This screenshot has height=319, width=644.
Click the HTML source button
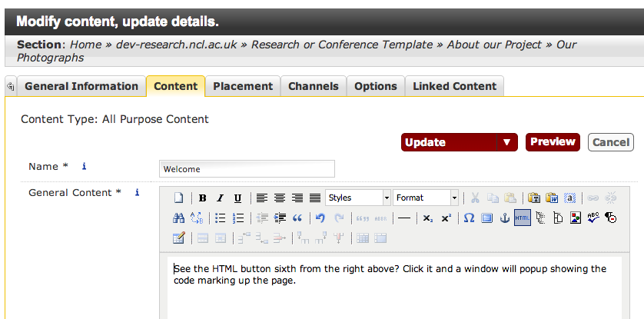[x=523, y=218]
